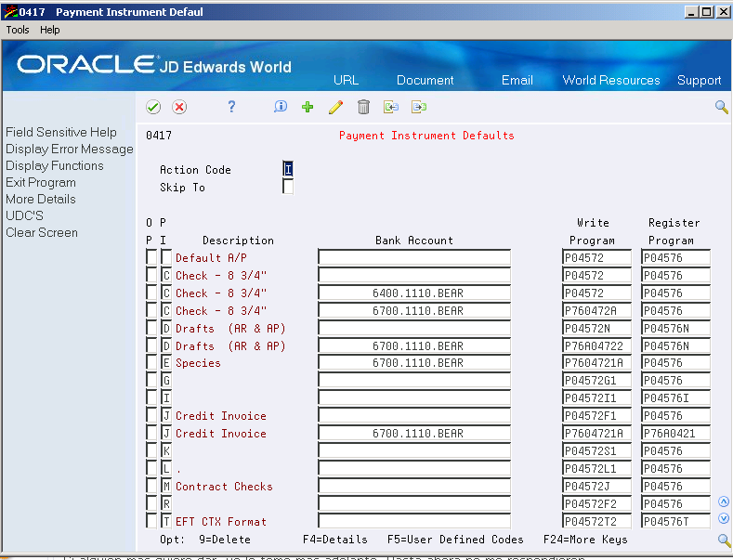Click the trash can Delete icon
Screen dimensions: 733x560
363,107
